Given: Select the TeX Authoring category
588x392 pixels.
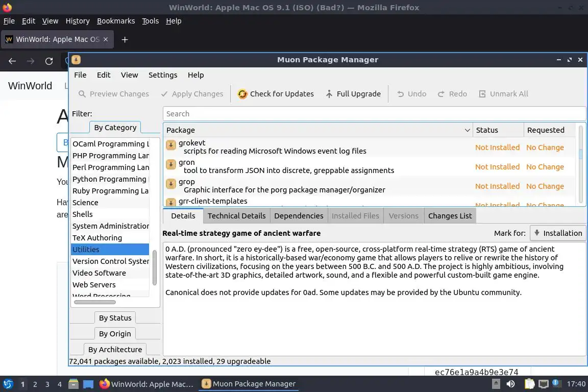Looking at the screenshot, I should (110, 238).
